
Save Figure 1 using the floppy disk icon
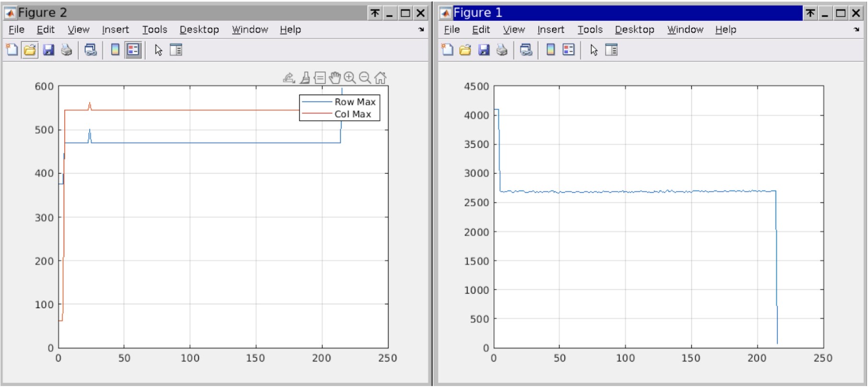[484, 50]
